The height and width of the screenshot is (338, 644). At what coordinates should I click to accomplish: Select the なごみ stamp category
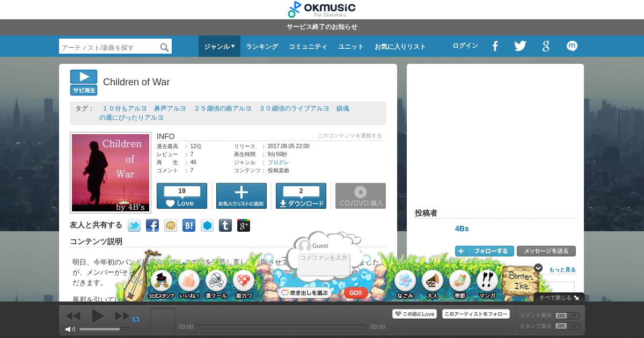[x=405, y=284]
